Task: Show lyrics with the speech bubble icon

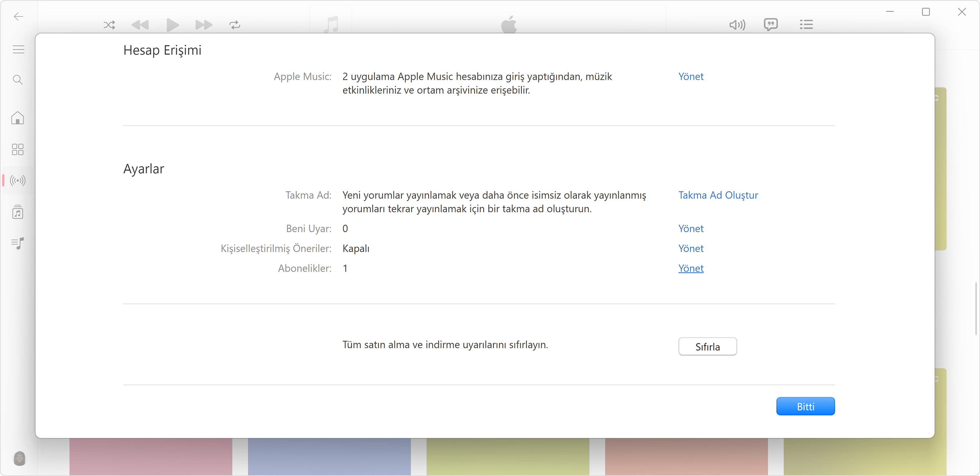Action: click(x=771, y=24)
